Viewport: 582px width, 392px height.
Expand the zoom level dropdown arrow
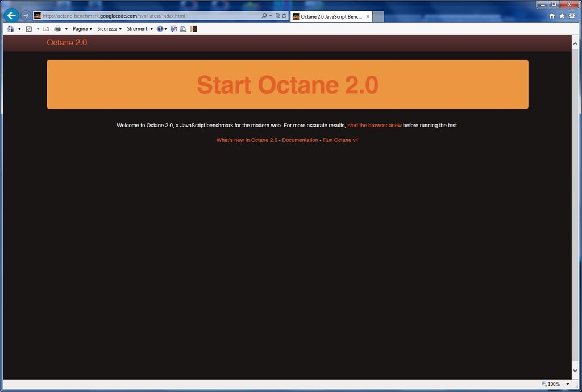coord(568,384)
